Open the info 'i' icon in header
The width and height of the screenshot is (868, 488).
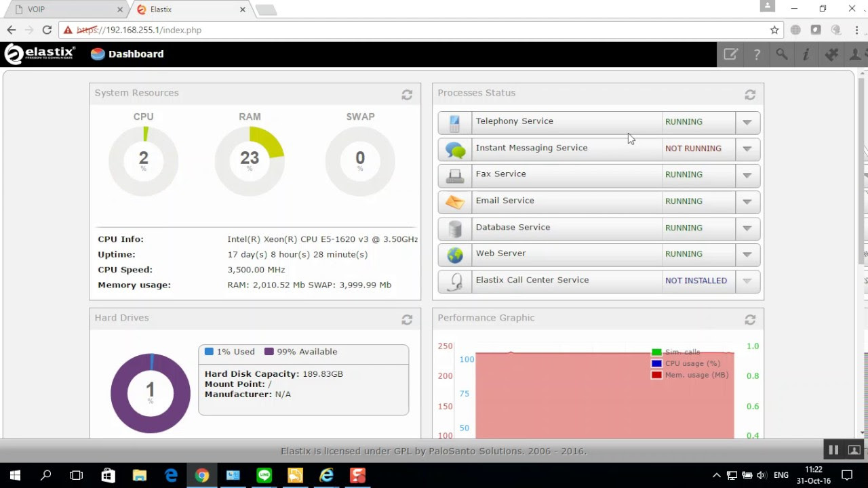click(x=806, y=55)
